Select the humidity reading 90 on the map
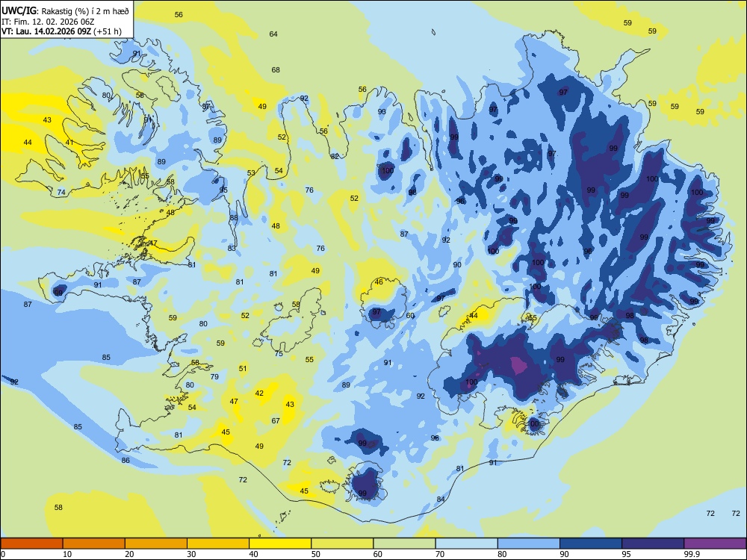 [457, 265]
